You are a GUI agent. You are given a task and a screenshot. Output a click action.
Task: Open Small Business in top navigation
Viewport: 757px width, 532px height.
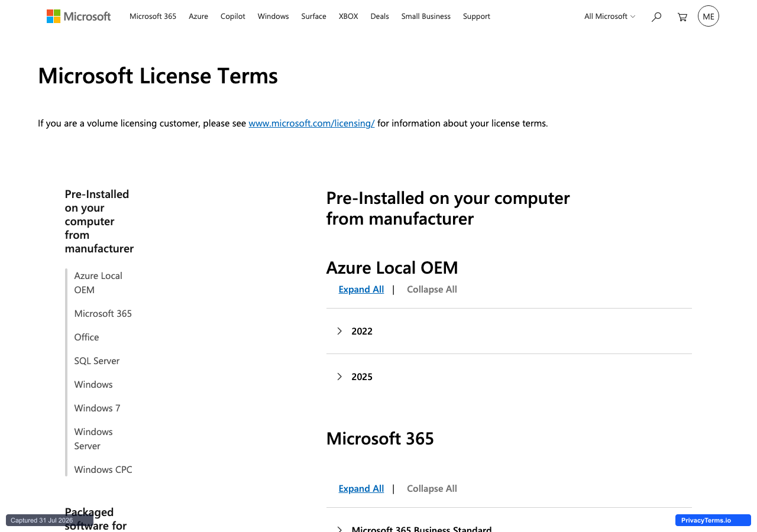(426, 17)
